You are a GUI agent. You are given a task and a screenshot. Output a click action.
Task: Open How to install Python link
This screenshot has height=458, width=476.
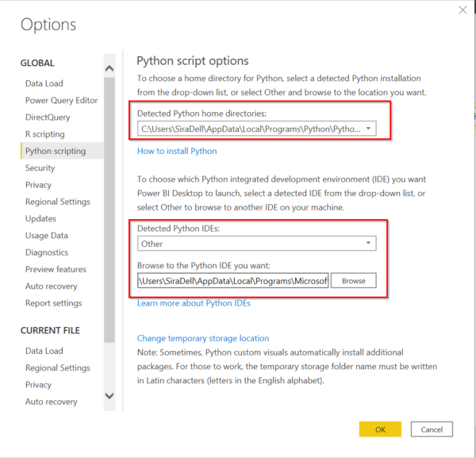[177, 151]
